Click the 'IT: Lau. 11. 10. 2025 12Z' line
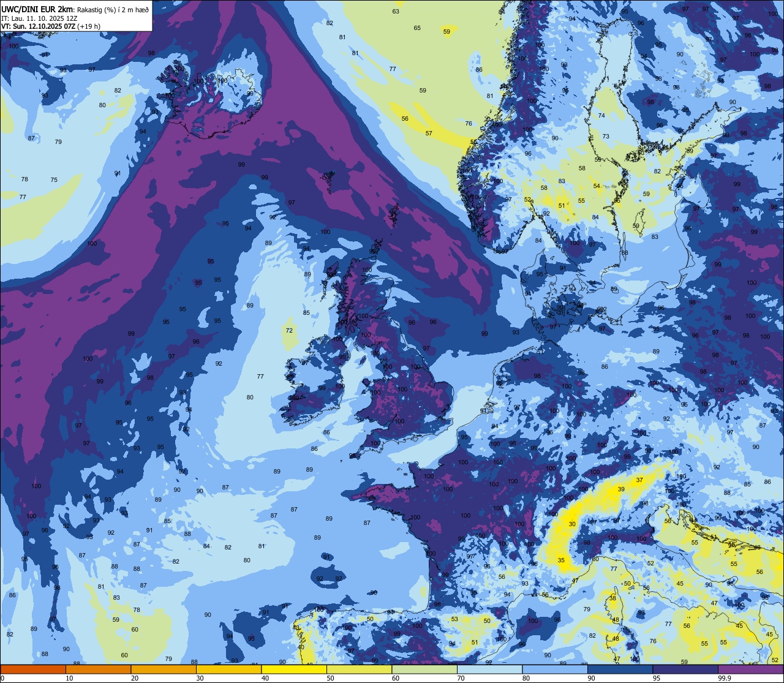 pos(39,18)
